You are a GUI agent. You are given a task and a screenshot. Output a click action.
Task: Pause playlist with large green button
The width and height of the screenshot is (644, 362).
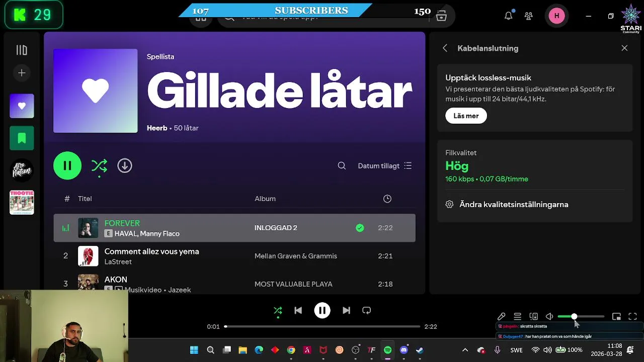tap(67, 165)
